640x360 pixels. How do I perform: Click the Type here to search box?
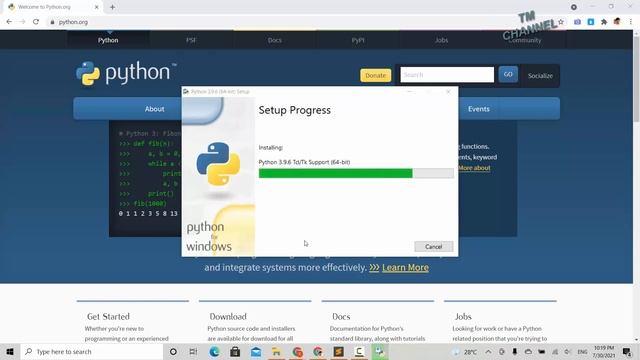click(91, 351)
